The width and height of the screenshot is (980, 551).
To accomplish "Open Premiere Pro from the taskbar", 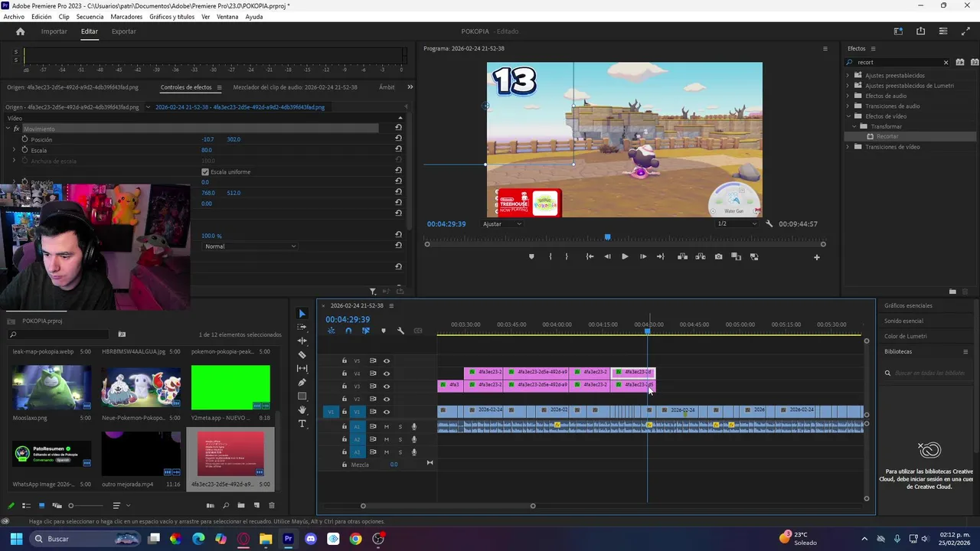I will click(x=288, y=539).
